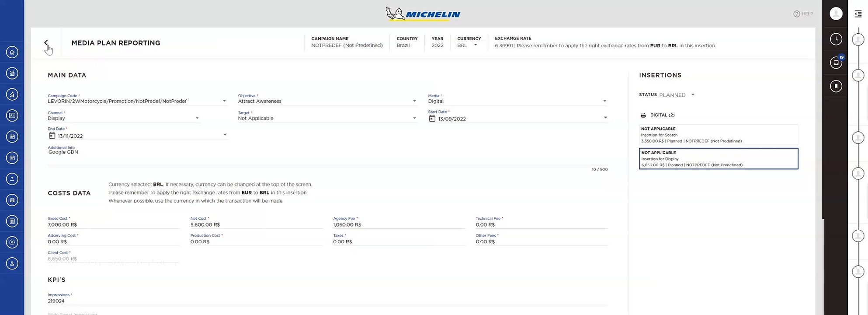Image resolution: width=868 pixels, height=315 pixels.
Task: Click the Impressions field
Action: pos(327,299)
